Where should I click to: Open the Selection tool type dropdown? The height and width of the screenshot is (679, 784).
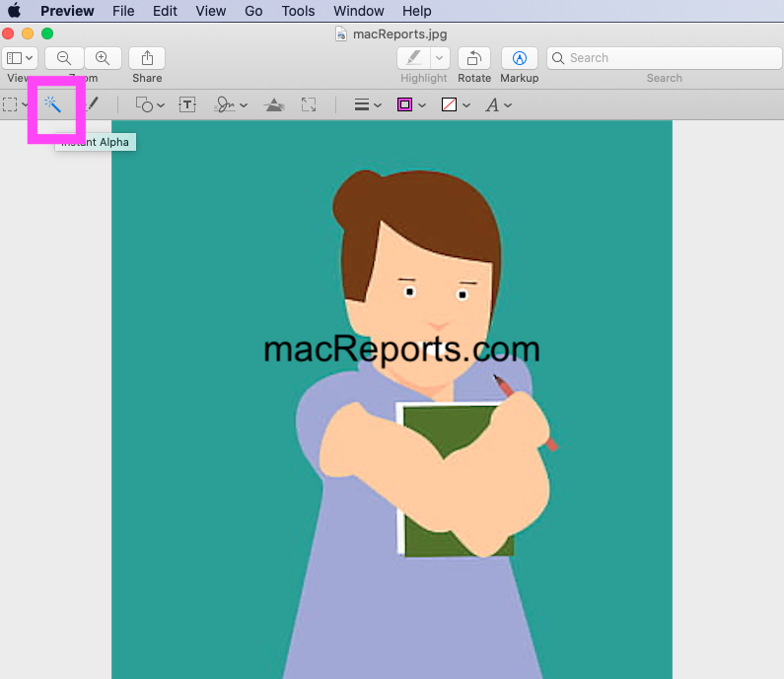pos(25,104)
